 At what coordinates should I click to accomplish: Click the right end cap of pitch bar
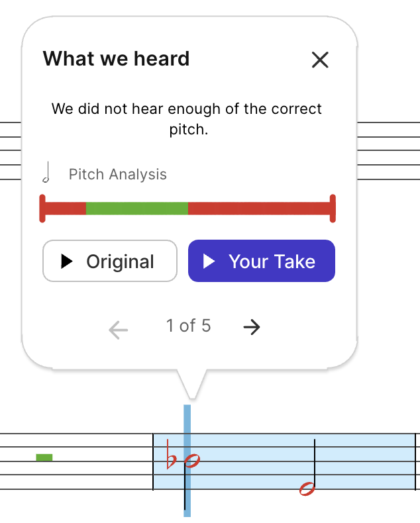[x=333, y=209]
